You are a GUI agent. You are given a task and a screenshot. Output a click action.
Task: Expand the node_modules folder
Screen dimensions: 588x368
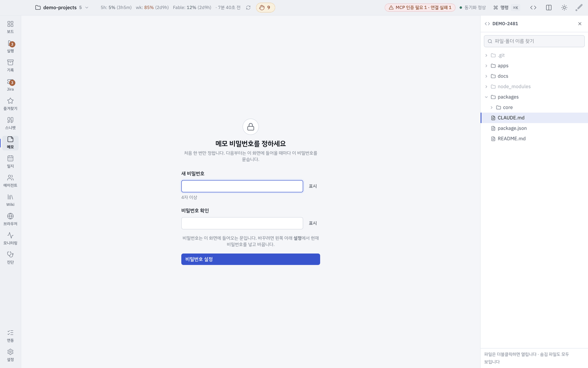[x=486, y=87]
